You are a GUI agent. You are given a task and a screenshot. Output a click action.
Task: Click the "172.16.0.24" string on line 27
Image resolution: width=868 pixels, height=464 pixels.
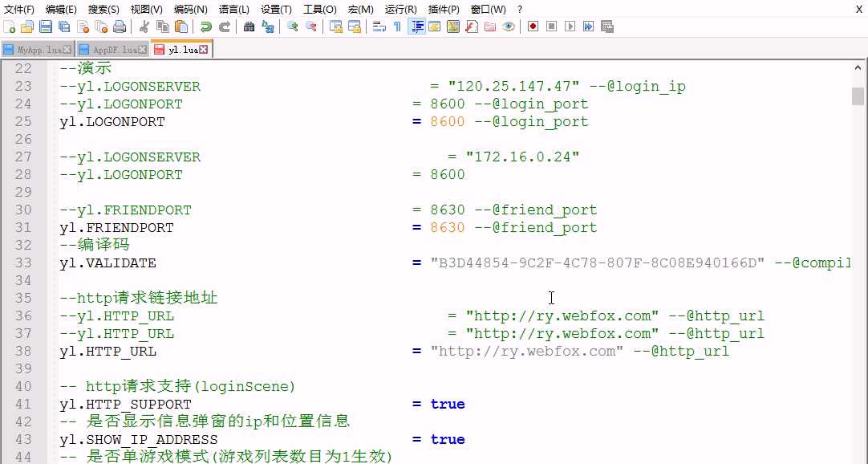tap(522, 157)
